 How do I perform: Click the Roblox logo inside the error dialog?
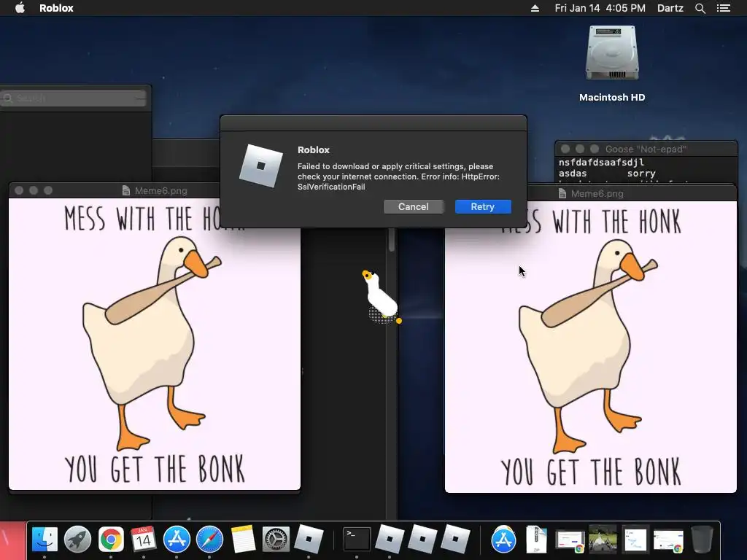coord(261,166)
